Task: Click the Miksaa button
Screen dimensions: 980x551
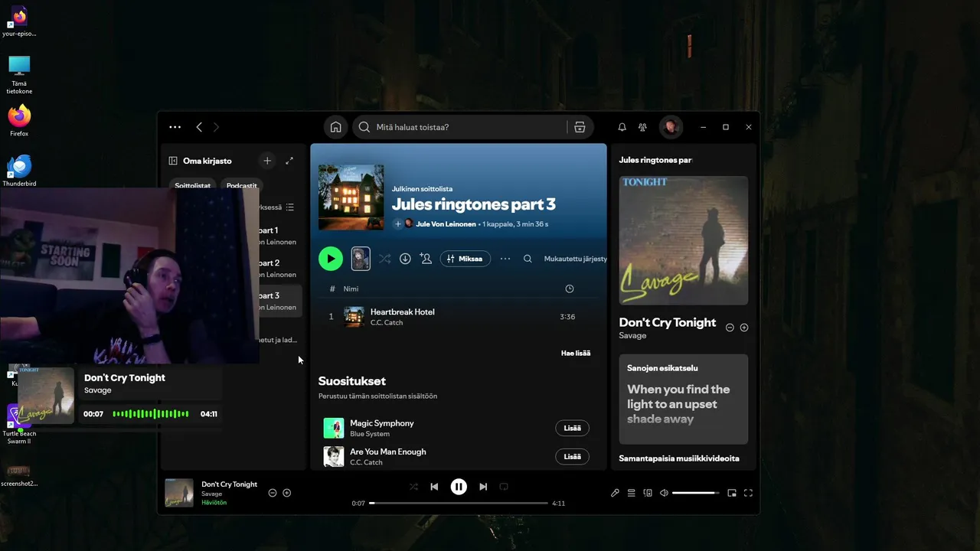Action: [x=465, y=259]
